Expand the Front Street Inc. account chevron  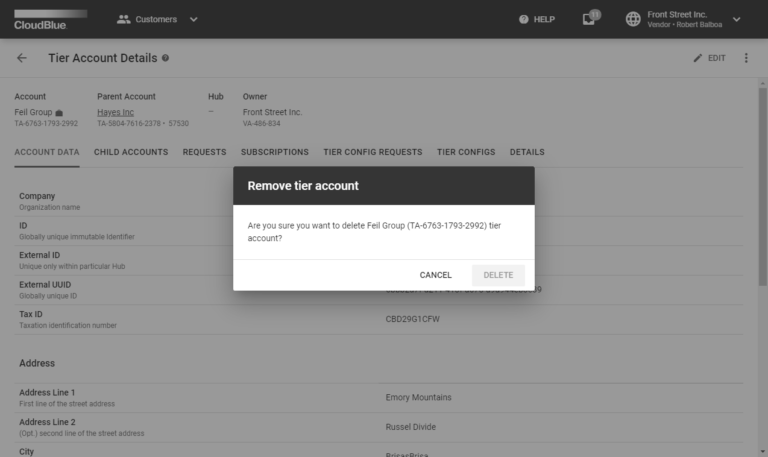pyautogui.click(x=736, y=20)
